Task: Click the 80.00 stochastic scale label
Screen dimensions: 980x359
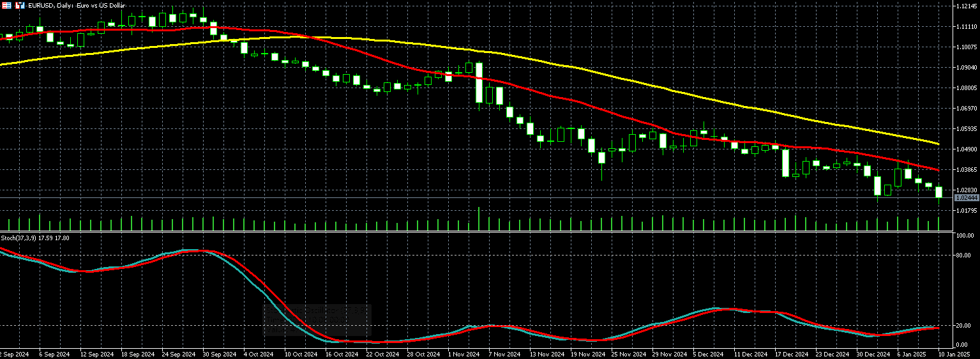Action: (x=964, y=256)
